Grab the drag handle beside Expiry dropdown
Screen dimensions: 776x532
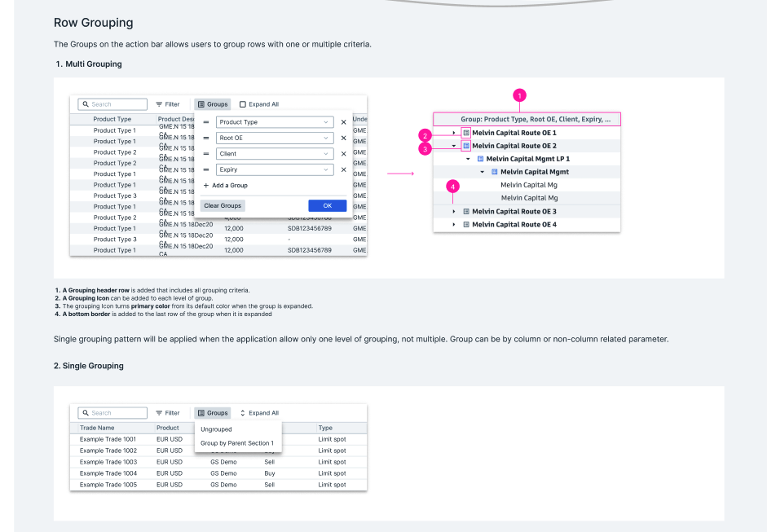pyautogui.click(x=206, y=169)
